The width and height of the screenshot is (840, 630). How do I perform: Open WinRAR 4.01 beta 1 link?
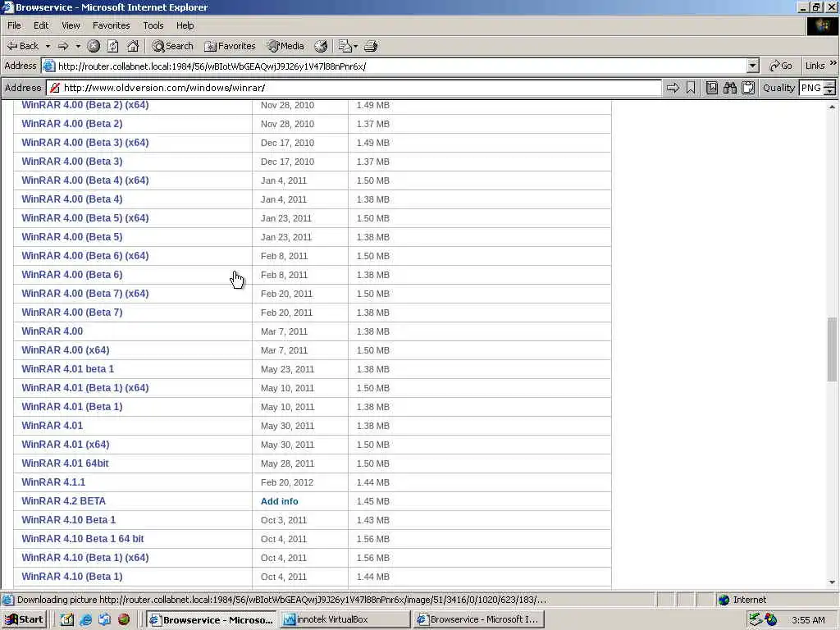(67, 369)
